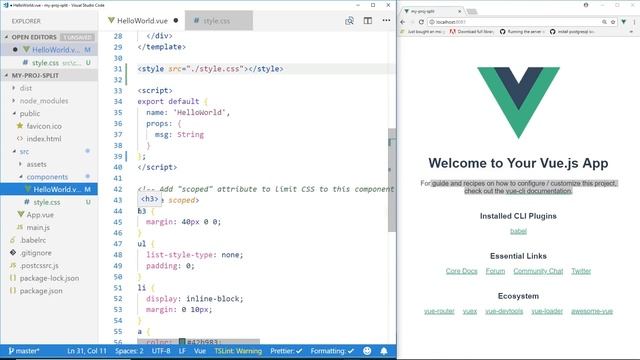Screen dimensions: 640x360
Task: Open .postcssrc.js file
Action: [x=39, y=265]
